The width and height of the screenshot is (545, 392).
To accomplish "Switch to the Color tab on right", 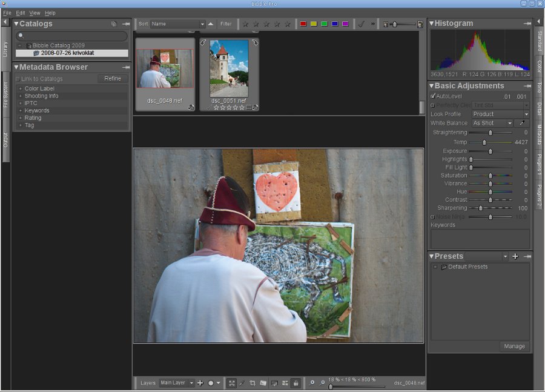I will 539,65.
